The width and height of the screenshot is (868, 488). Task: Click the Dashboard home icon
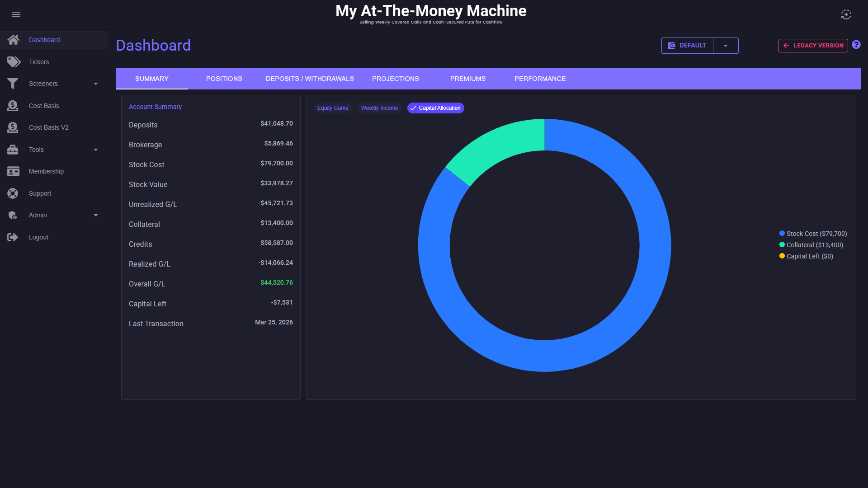(x=13, y=40)
